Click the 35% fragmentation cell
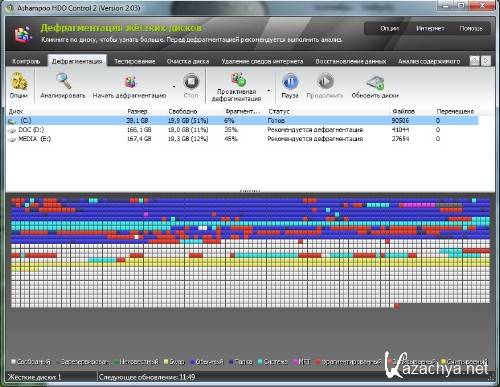Image resolution: width=500 pixels, height=387 pixels. click(231, 130)
